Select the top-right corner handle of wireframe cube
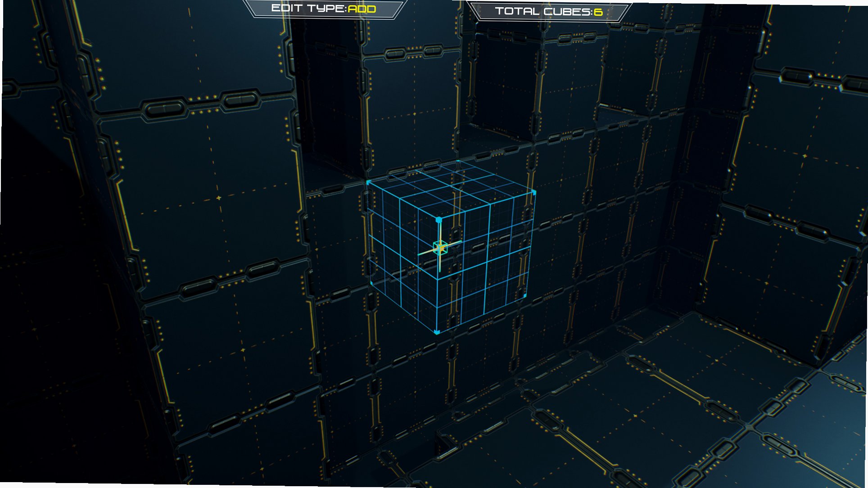This screenshot has height=488, width=868. coord(534,193)
